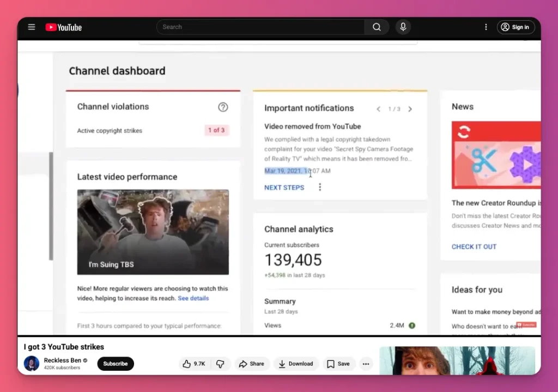Go back using the left notification chevron
The height and width of the screenshot is (392, 558).
379,108
